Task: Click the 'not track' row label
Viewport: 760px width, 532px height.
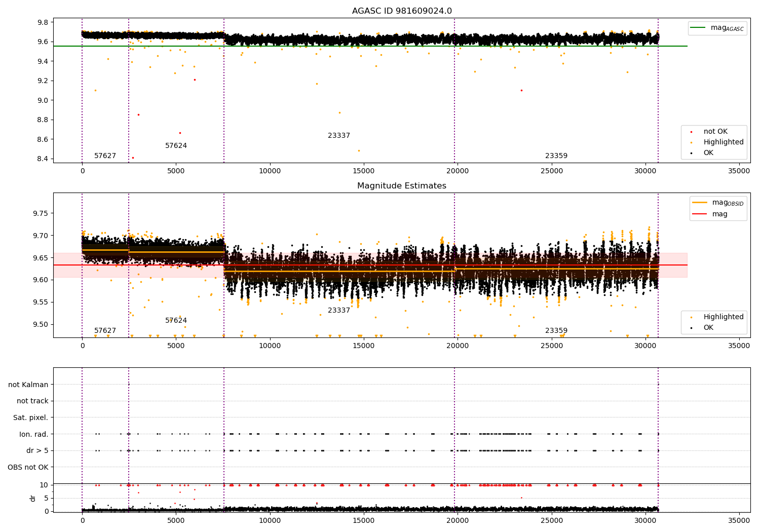Action: [32, 401]
